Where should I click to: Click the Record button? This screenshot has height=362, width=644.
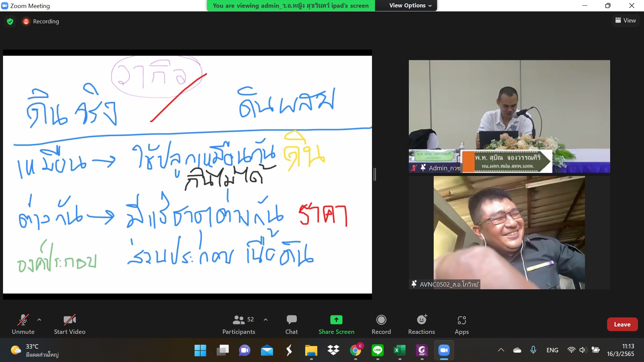[x=381, y=324]
